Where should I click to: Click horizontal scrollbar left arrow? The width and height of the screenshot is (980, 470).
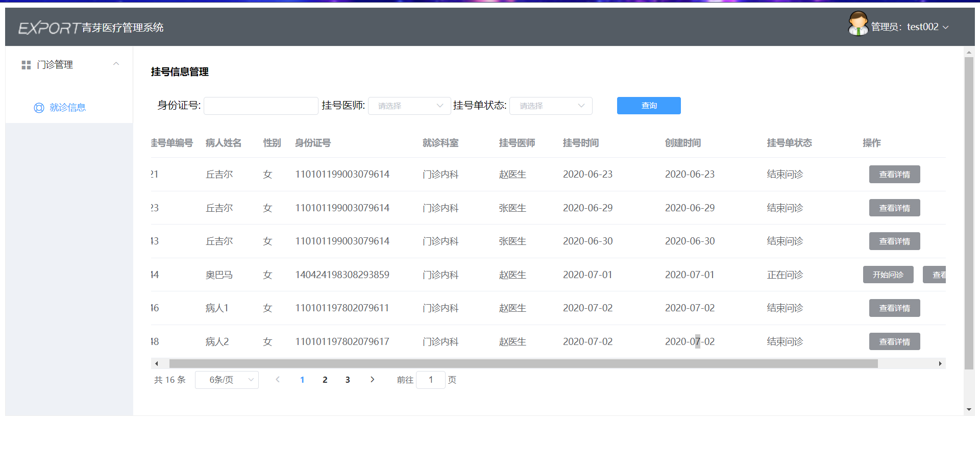[x=156, y=364]
